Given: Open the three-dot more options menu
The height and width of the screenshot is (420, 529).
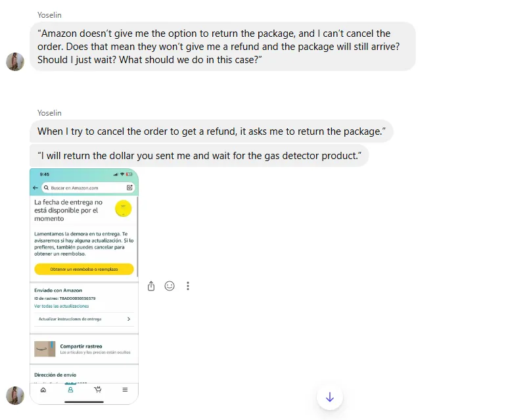Looking at the screenshot, I should click(x=188, y=286).
